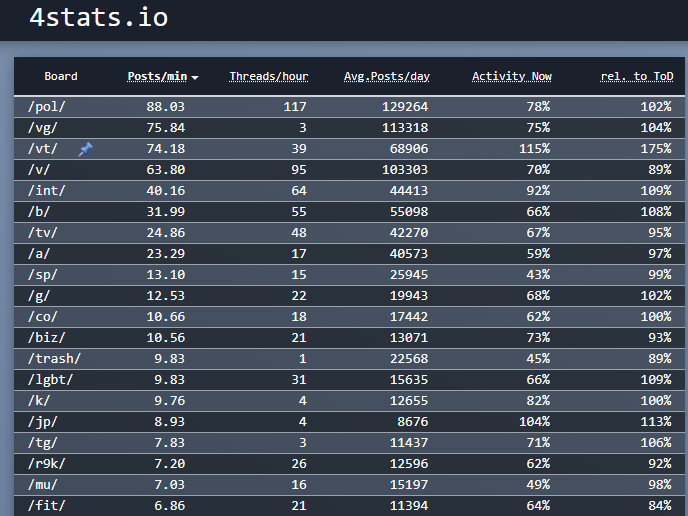This screenshot has width=688, height=516.
Task: Click the Board column header
Action: pos(61,77)
